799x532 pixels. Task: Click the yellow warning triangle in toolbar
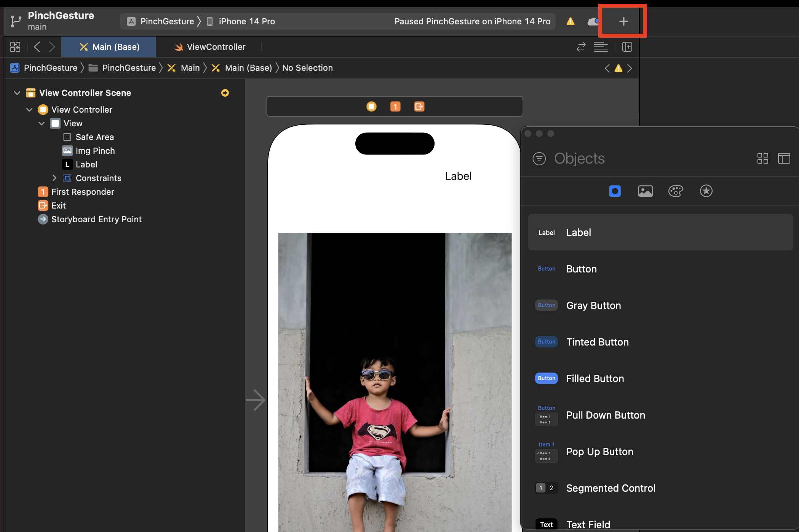pyautogui.click(x=570, y=21)
